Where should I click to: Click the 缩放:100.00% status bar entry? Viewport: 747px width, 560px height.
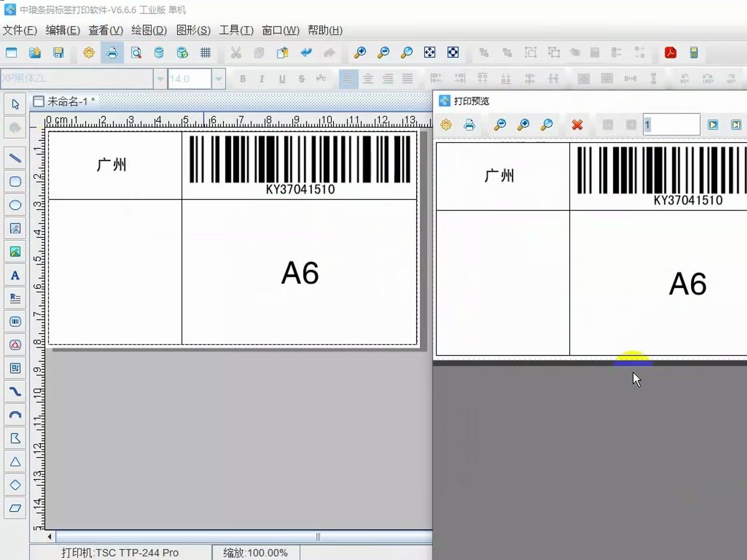tap(256, 553)
